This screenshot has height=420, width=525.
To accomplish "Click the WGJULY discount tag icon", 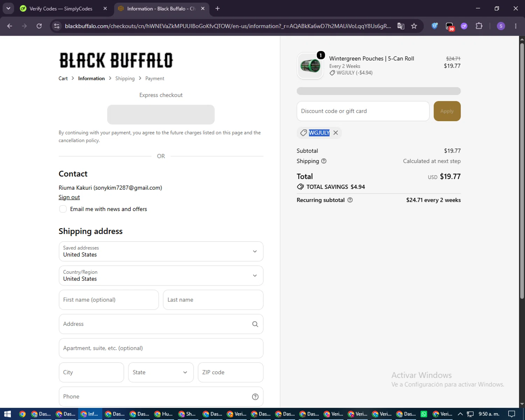I will click(x=303, y=133).
